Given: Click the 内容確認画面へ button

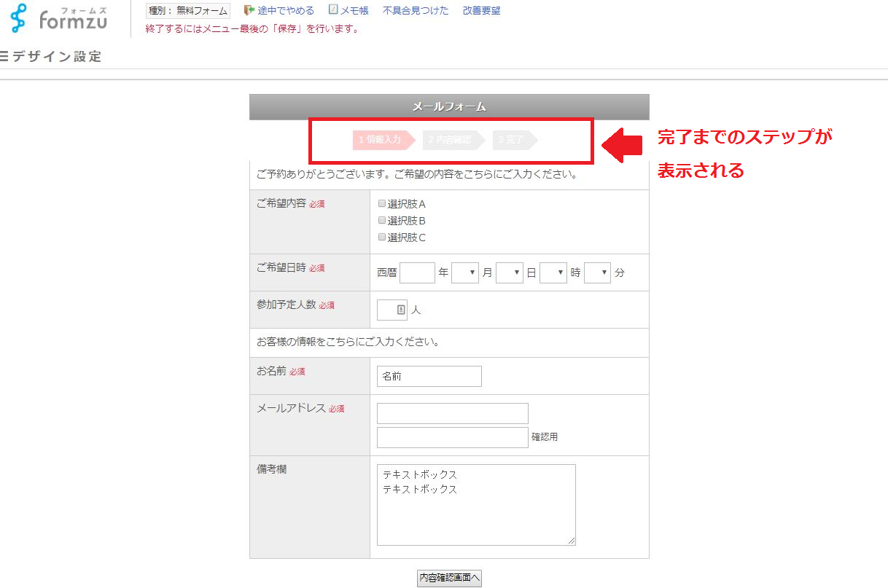Looking at the screenshot, I should click(x=449, y=577).
